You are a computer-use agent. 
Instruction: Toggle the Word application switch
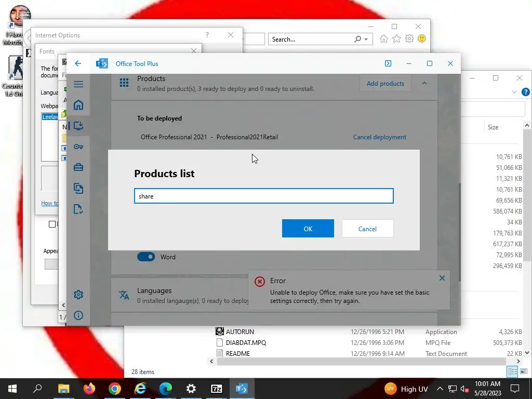[x=146, y=257]
